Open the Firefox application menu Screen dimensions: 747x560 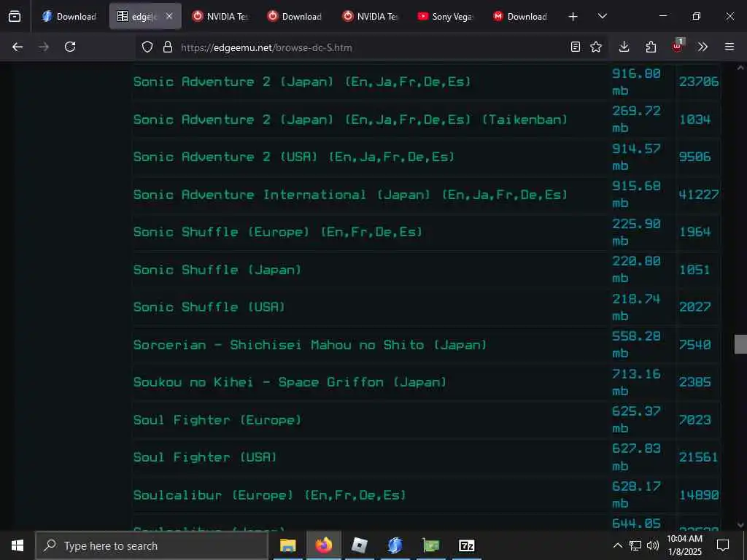pos(729,47)
